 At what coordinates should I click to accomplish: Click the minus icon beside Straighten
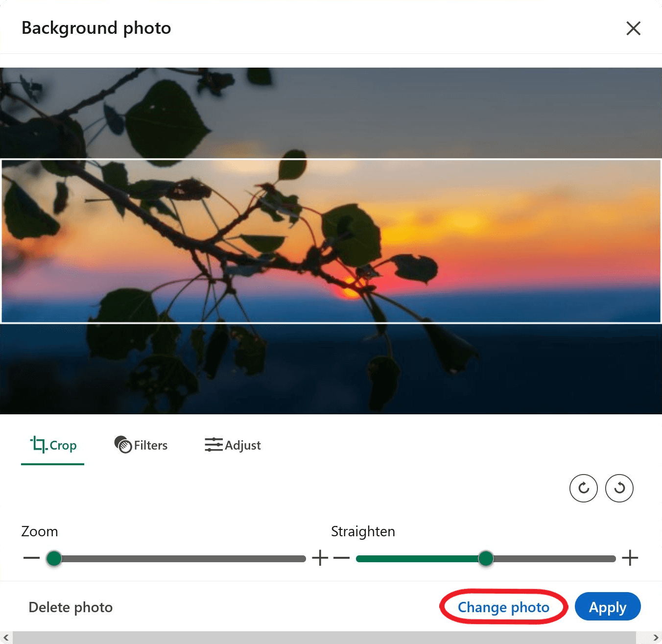[342, 558]
